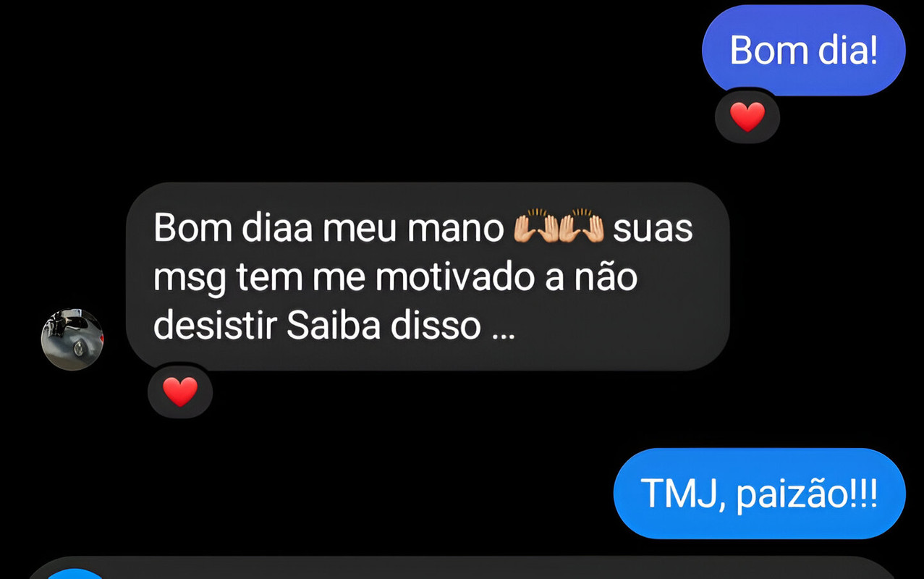
Task: Tap the message input bar at the bottom edge
Action: [462, 569]
